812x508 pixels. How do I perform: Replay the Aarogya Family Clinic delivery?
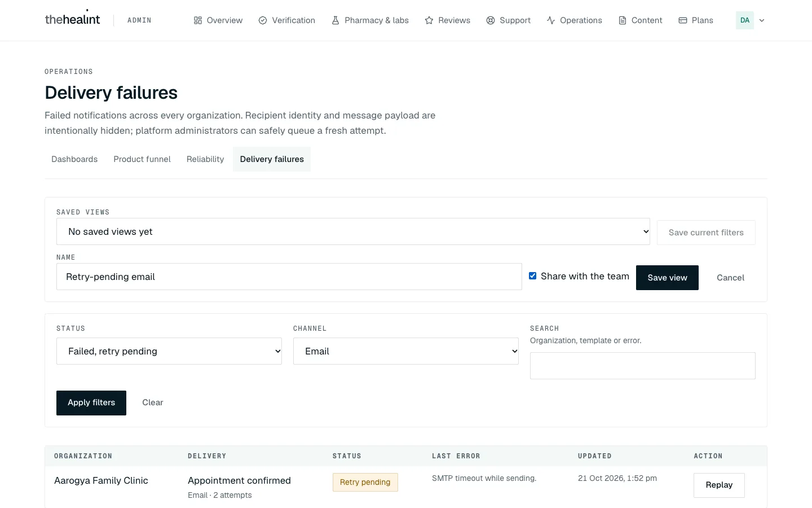(x=719, y=485)
